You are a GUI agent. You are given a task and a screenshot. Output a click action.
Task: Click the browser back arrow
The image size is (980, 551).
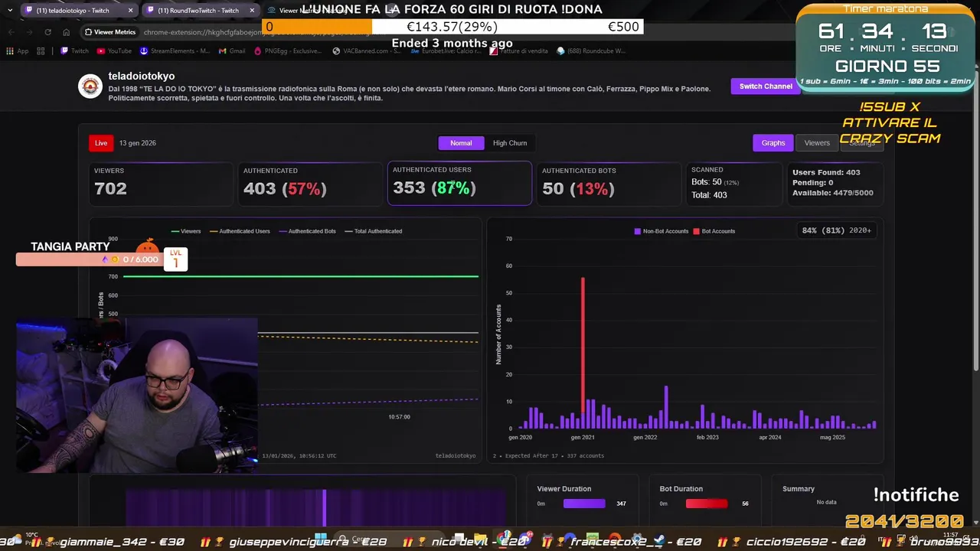click(11, 32)
